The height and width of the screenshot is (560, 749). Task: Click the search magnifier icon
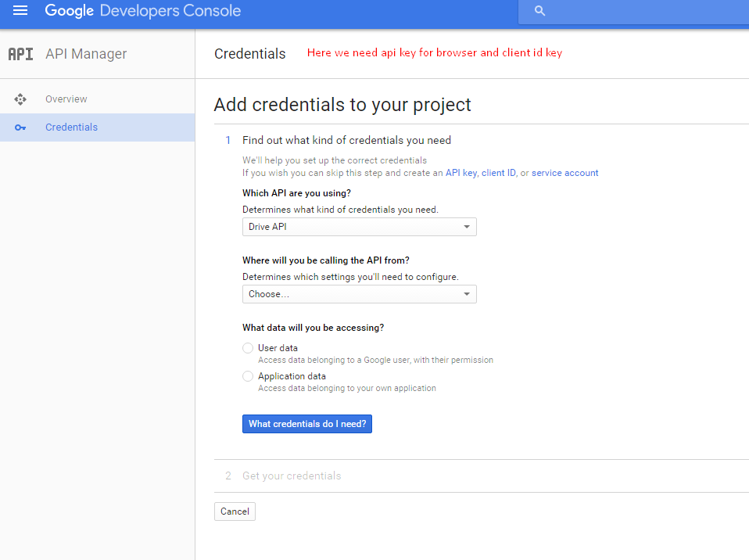(539, 10)
